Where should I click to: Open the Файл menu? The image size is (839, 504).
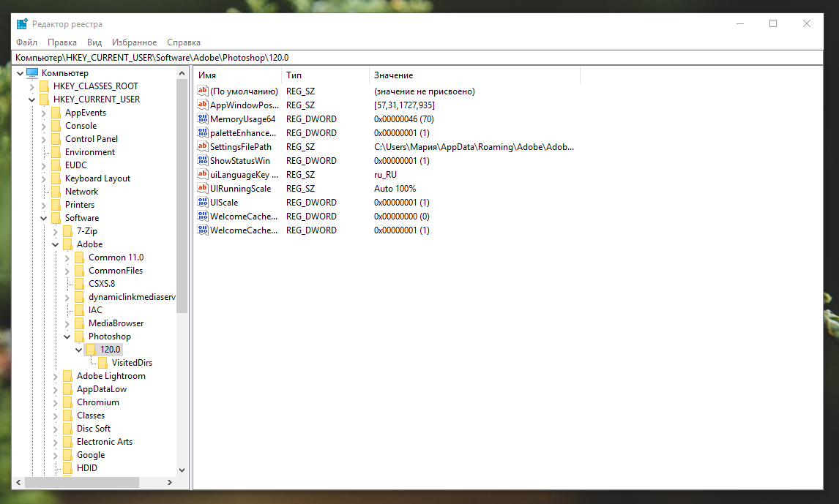(x=27, y=42)
